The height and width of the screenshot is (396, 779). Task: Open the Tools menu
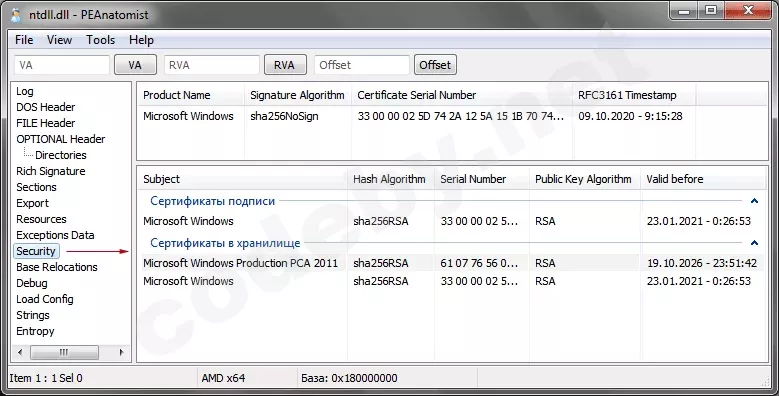(100, 40)
